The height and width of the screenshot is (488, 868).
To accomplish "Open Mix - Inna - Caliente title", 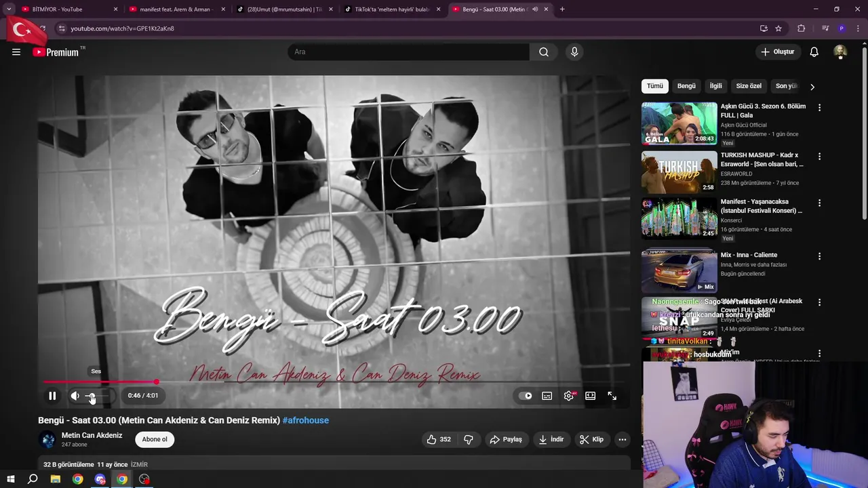I will [x=749, y=255].
